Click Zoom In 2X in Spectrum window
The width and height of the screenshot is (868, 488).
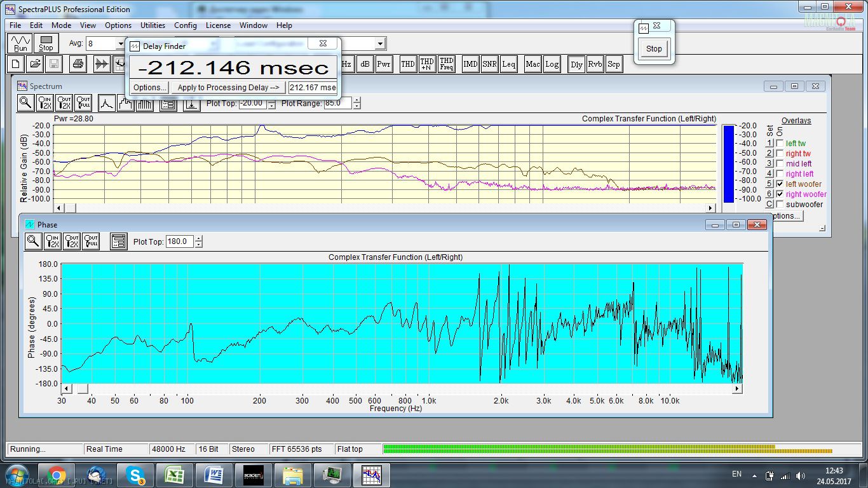click(x=45, y=103)
